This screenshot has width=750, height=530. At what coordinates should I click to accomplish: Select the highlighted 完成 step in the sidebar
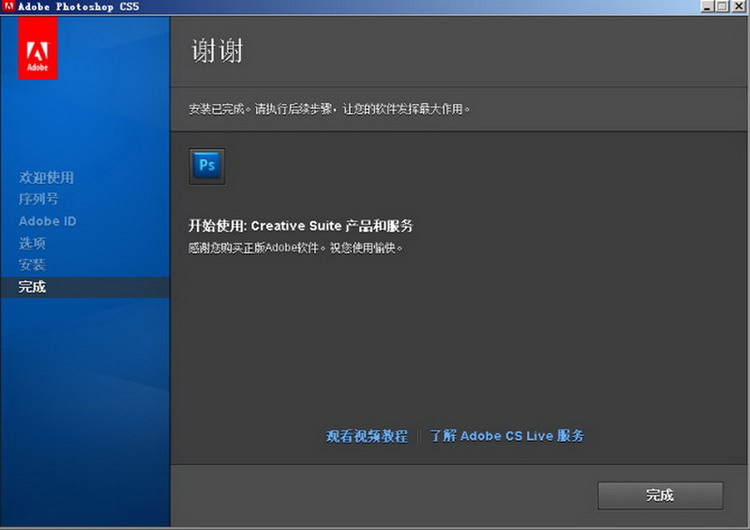[x=85, y=287]
